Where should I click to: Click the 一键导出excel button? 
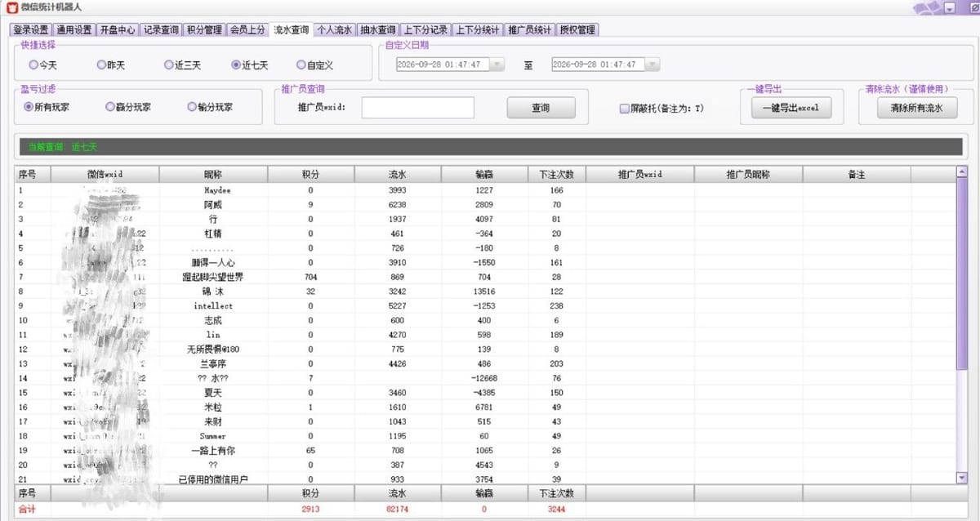791,108
